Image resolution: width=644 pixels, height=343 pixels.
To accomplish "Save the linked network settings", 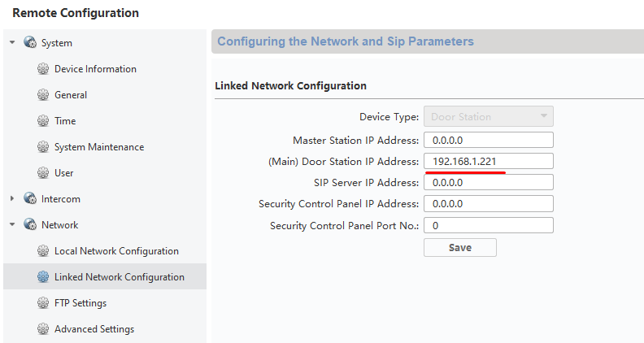I will [x=460, y=248].
